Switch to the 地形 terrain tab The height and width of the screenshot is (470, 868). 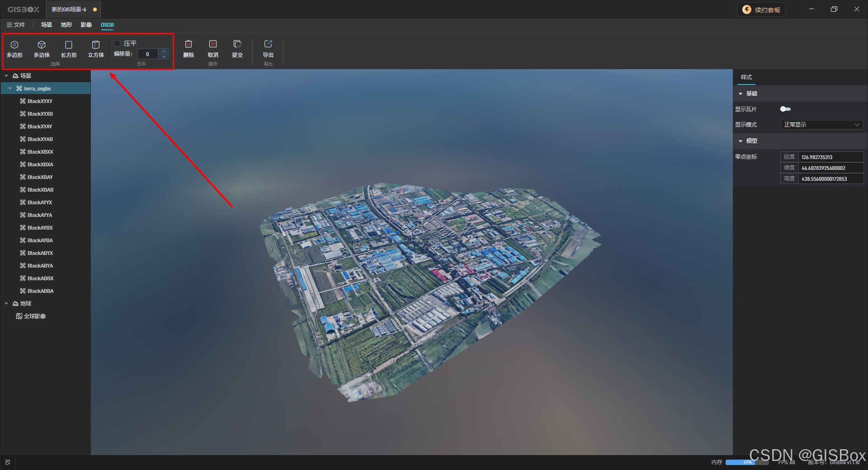[x=66, y=25]
